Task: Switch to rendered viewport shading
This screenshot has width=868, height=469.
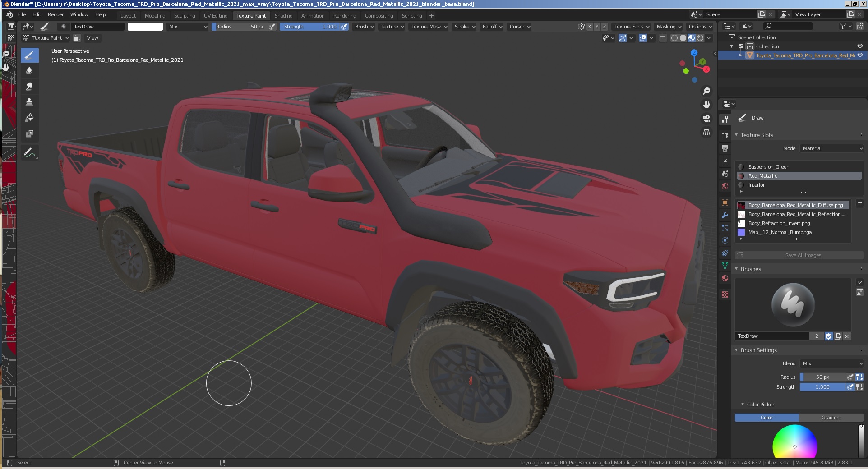Action: point(700,38)
